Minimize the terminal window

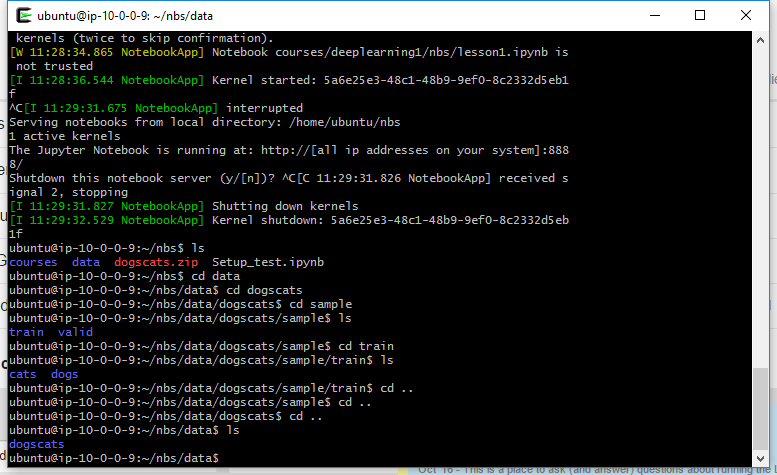click(655, 15)
